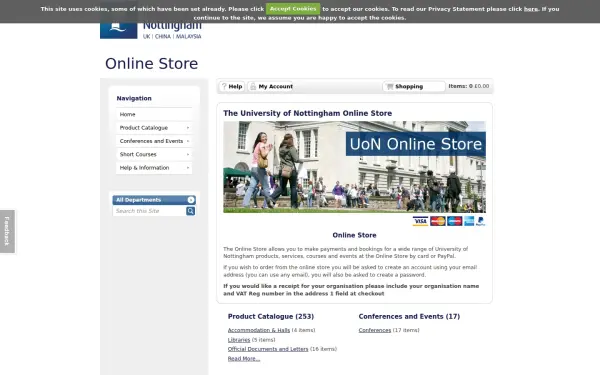Expand the Conferences and Events submenu arrow
Screen dimensions: 600x375
click(188, 141)
